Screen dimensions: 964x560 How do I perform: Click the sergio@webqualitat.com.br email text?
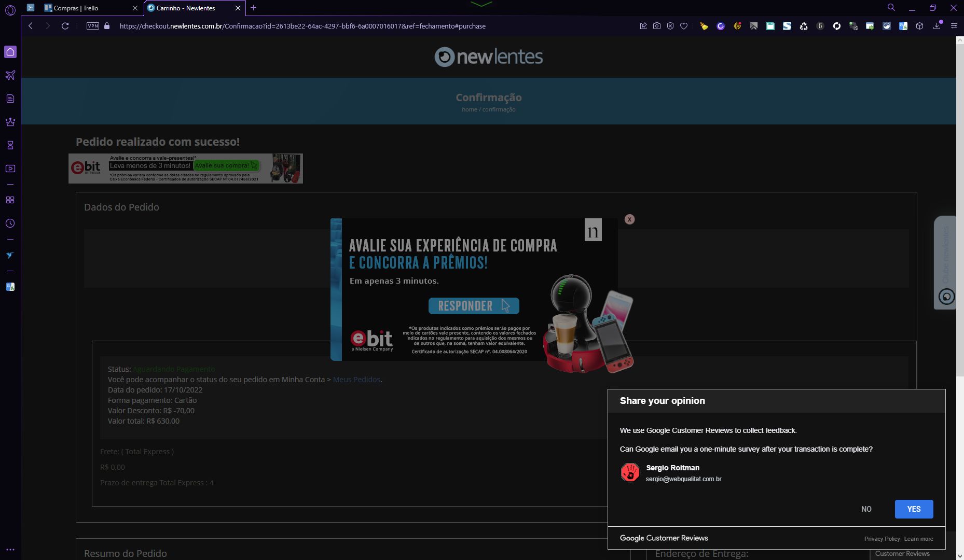coord(683,479)
